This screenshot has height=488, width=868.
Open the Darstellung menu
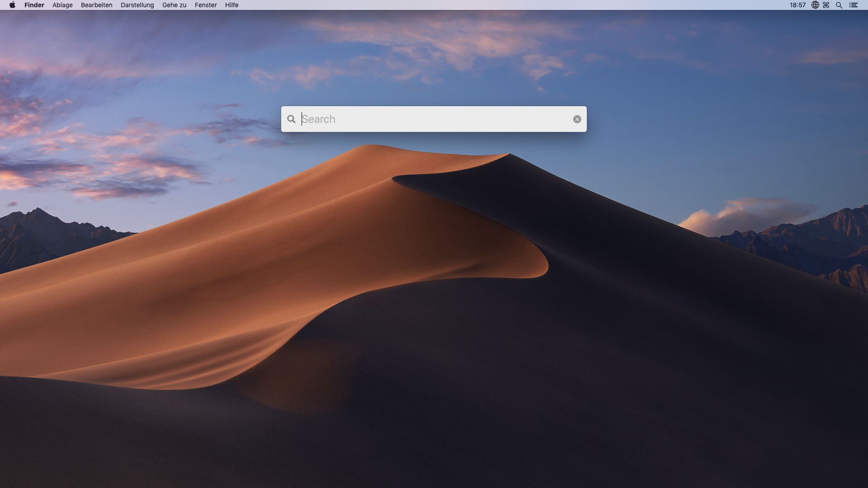[x=137, y=5]
